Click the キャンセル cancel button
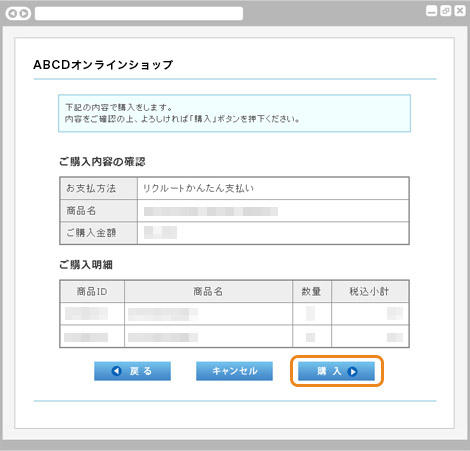Viewport: 470px width, 451px height. tap(234, 371)
